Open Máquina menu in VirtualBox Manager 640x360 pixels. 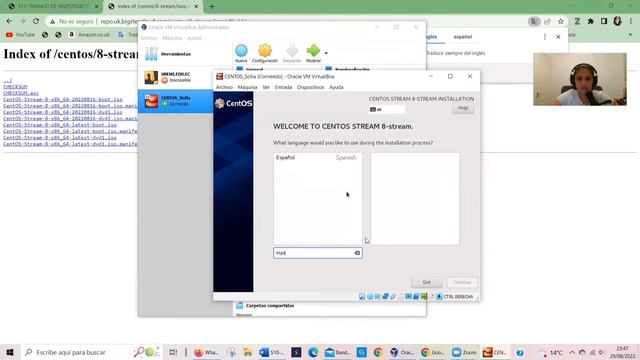tap(172, 38)
